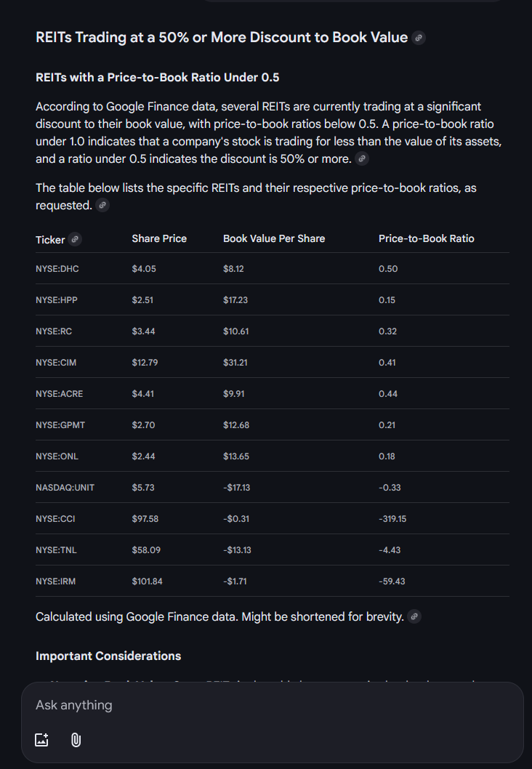Click the add image icon
The image size is (532, 769).
pos(42,740)
